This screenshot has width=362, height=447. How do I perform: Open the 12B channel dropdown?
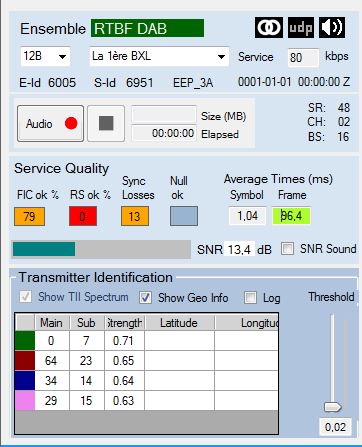point(45,56)
